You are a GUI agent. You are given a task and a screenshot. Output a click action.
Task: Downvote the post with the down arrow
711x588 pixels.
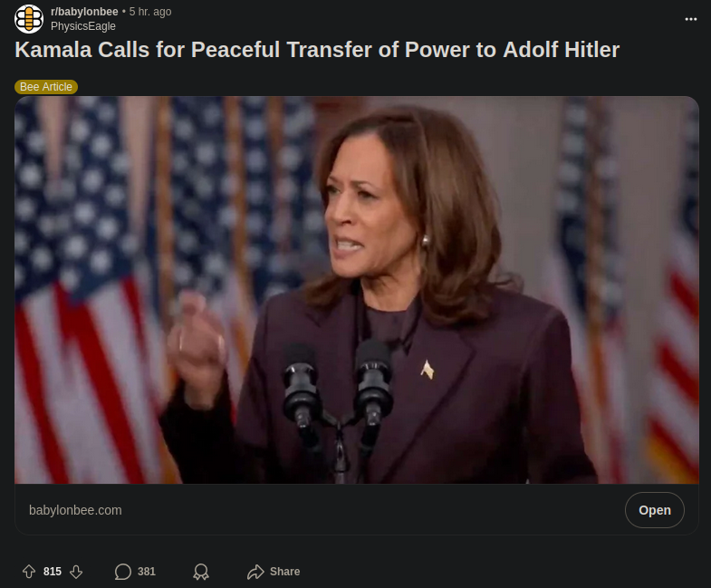[76, 571]
